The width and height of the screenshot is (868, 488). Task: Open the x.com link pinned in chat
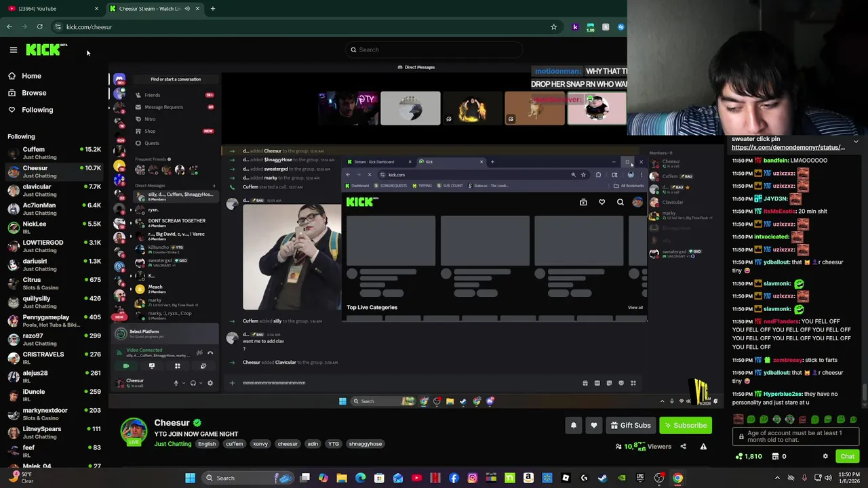click(788, 147)
